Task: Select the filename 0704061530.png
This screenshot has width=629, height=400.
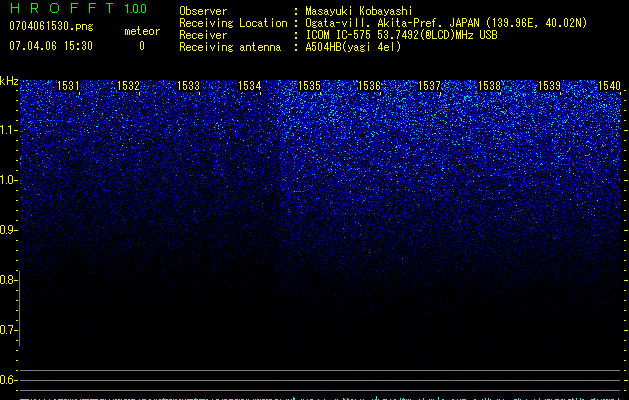Action: click(51, 26)
